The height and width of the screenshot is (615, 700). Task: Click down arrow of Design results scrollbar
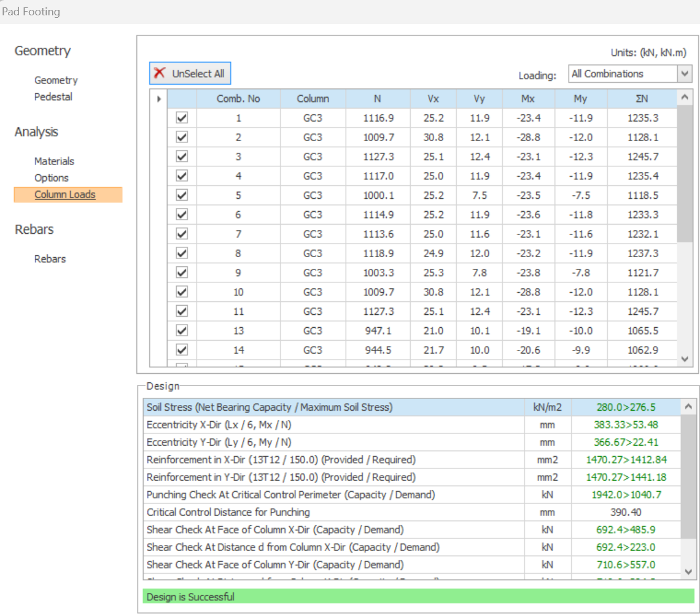tap(688, 571)
